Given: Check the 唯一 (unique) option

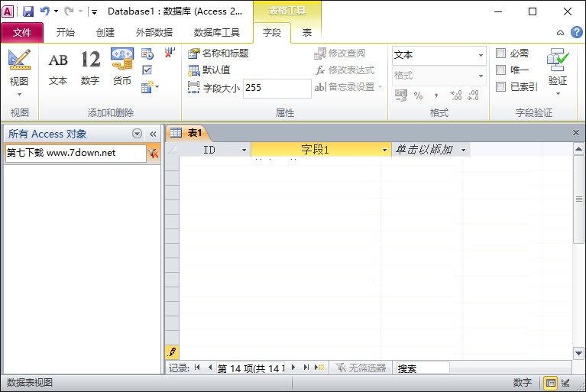Looking at the screenshot, I should tap(501, 70).
